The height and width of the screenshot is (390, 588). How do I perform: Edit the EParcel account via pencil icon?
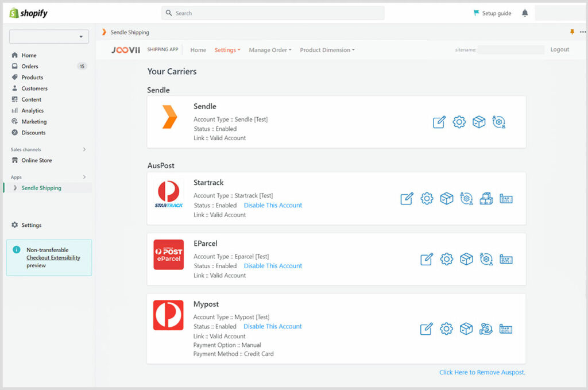tap(427, 259)
